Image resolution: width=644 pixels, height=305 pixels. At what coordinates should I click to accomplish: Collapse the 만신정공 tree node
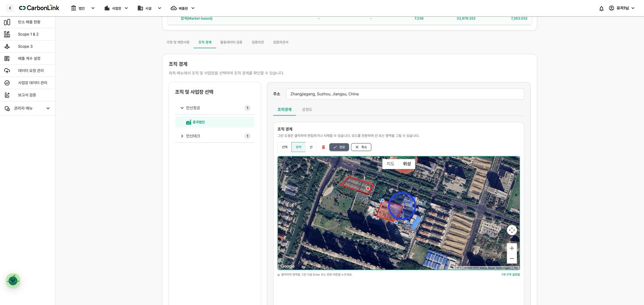(x=182, y=108)
